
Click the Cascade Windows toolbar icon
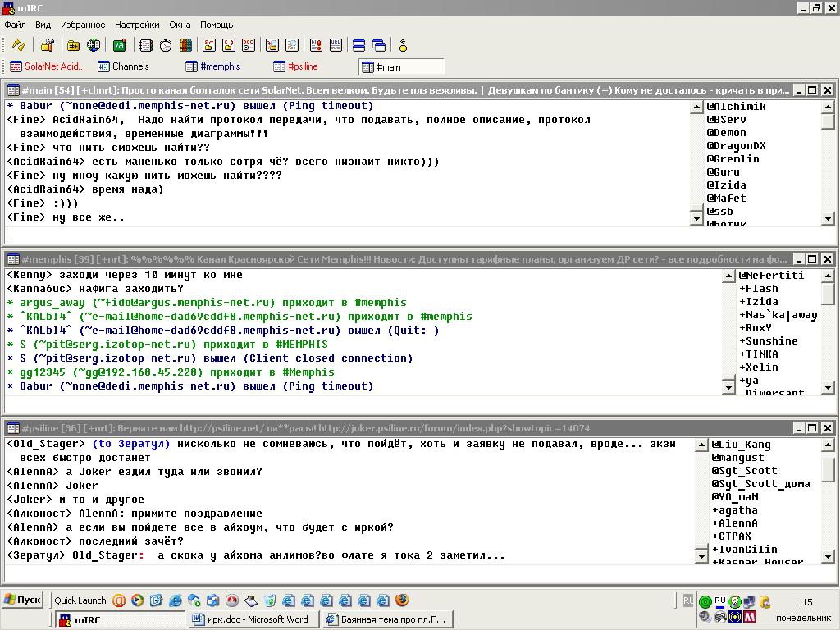pos(379,45)
